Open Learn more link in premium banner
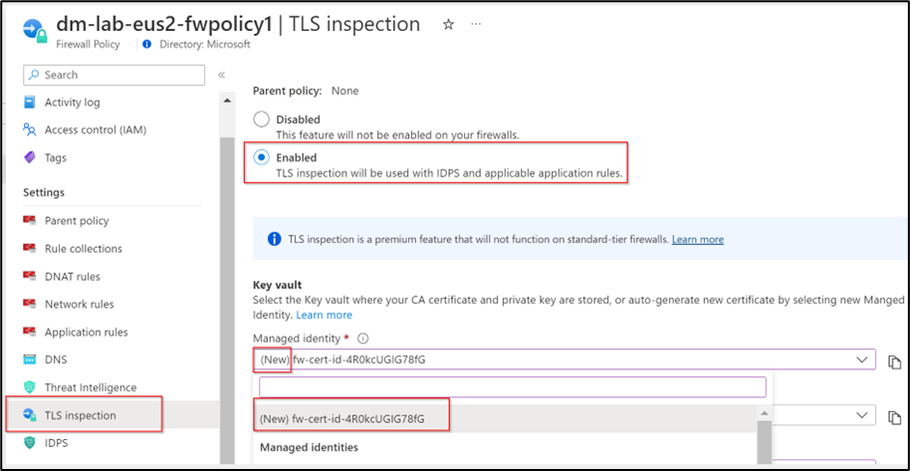This screenshot has height=471, width=910. click(697, 239)
